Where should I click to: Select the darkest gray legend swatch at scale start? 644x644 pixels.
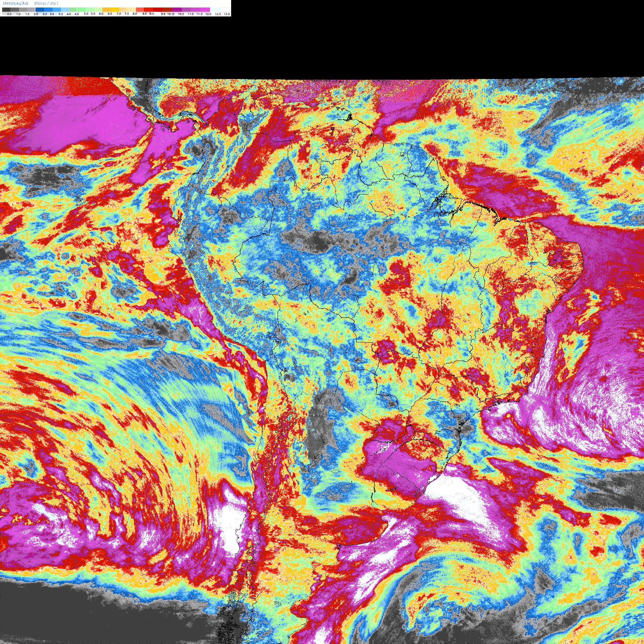click(x=6, y=10)
